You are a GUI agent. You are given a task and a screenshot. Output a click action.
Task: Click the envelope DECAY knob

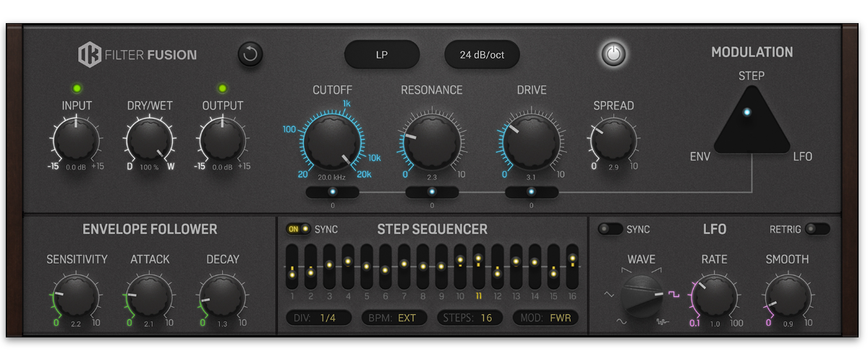[223, 297]
